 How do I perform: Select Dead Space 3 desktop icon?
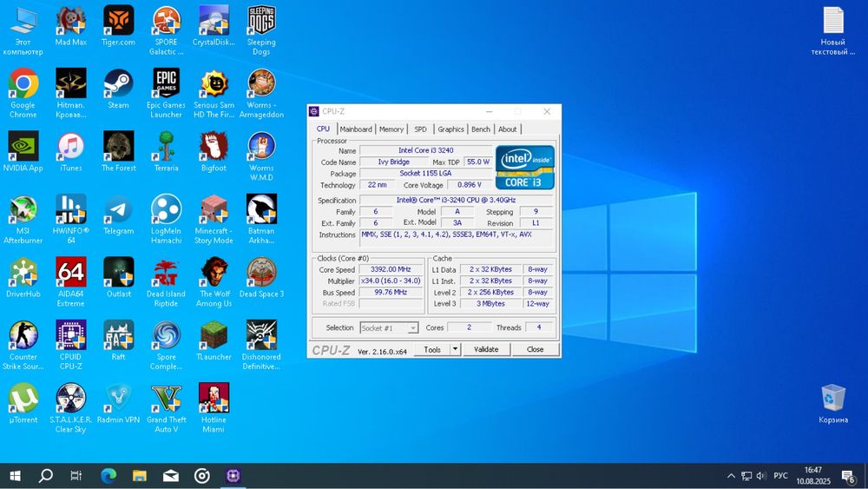[261, 278]
